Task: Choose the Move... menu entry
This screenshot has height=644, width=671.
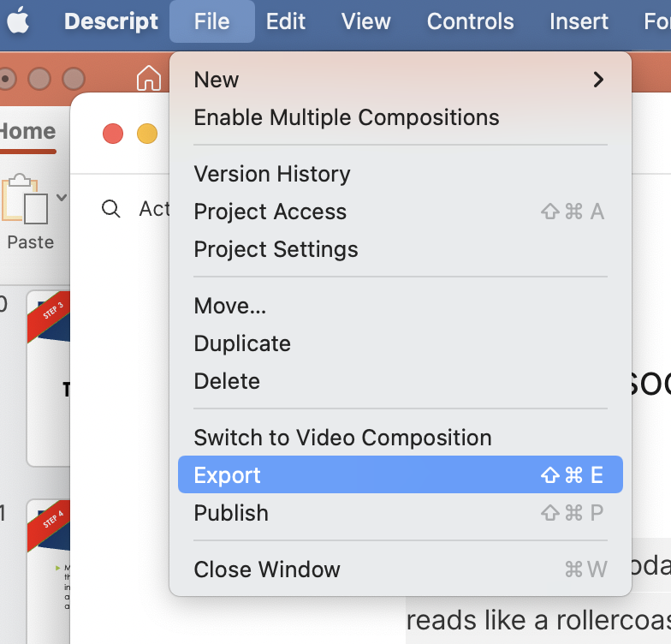Action: click(x=230, y=306)
